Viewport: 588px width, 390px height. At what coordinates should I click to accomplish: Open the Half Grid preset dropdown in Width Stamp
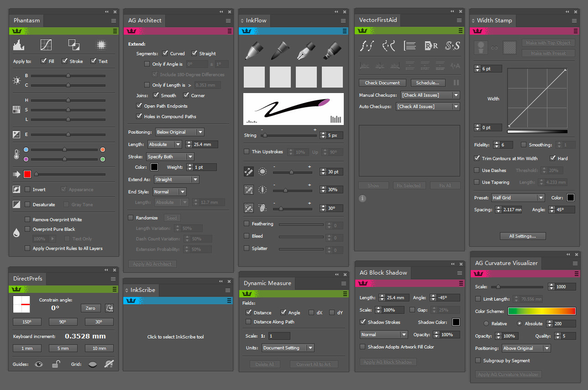pos(518,197)
